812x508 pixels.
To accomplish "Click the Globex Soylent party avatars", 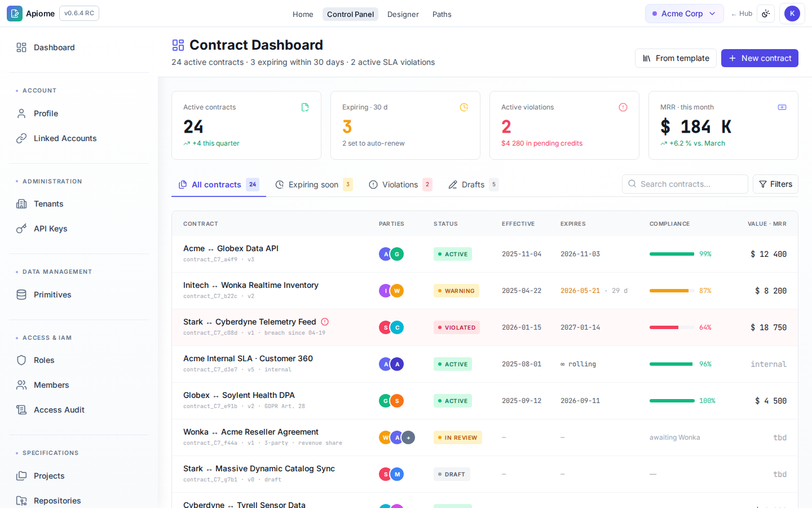I will coord(391,401).
